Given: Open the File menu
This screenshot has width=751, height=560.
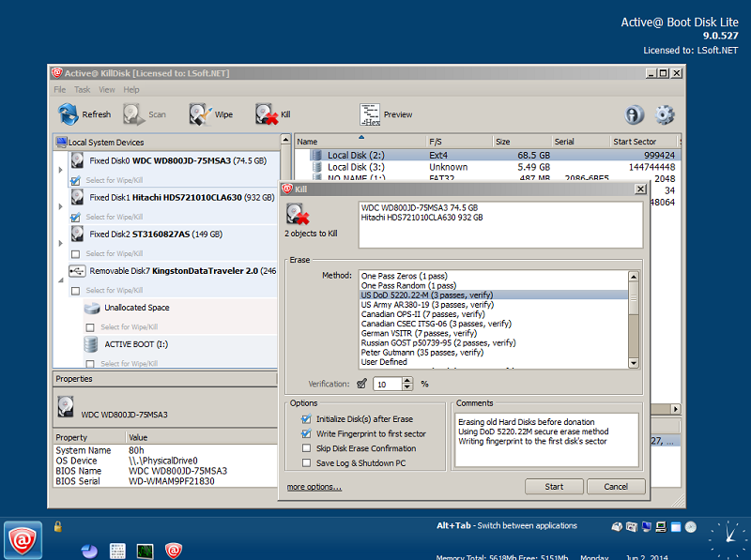Looking at the screenshot, I should [60, 89].
